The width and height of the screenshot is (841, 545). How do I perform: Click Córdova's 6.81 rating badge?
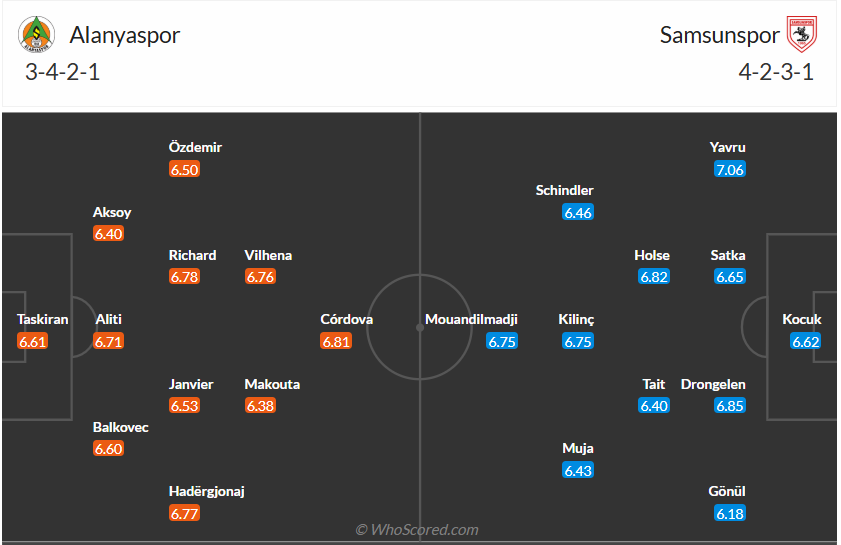(336, 341)
